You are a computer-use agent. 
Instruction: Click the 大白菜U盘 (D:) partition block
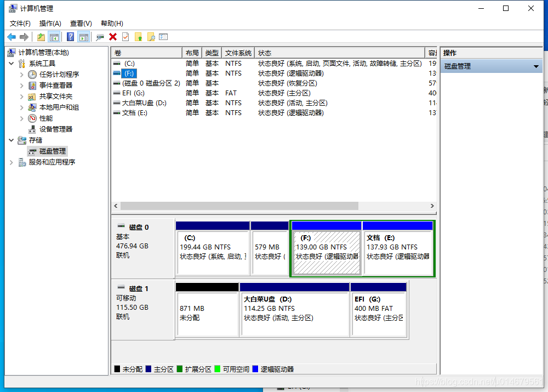coord(295,310)
